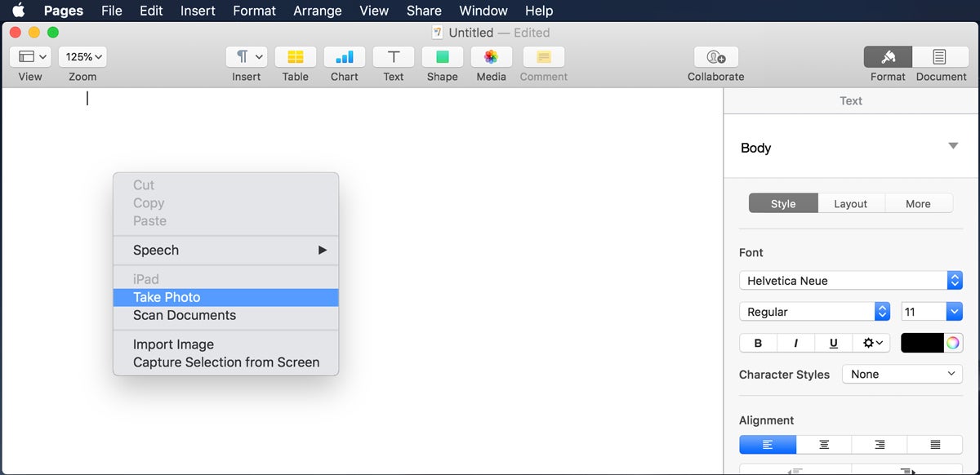Switch to the Layout tab
Image resolution: width=980 pixels, height=475 pixels.
pos(850,204)
